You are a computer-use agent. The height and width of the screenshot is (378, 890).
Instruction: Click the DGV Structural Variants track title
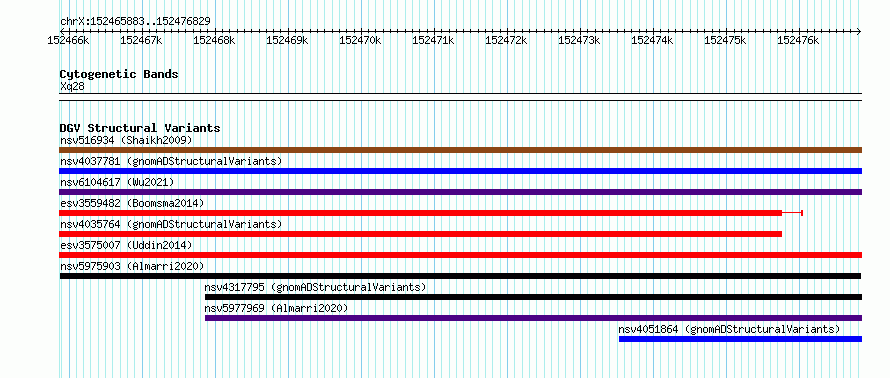140,128
